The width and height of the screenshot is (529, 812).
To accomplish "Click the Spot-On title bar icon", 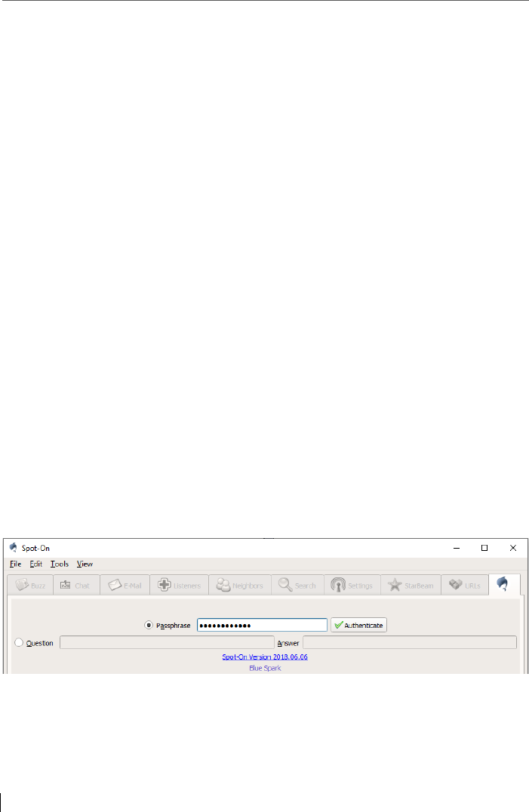I will [x=14, y=547].
